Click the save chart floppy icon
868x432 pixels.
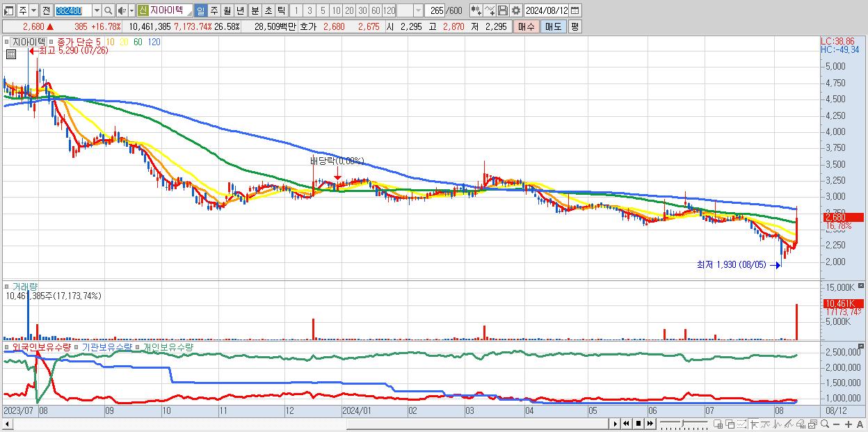pyautogui.click(x=502, y=10)
